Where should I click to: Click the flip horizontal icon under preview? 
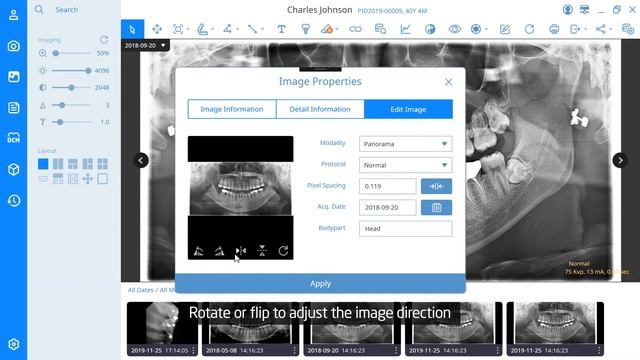241,251
